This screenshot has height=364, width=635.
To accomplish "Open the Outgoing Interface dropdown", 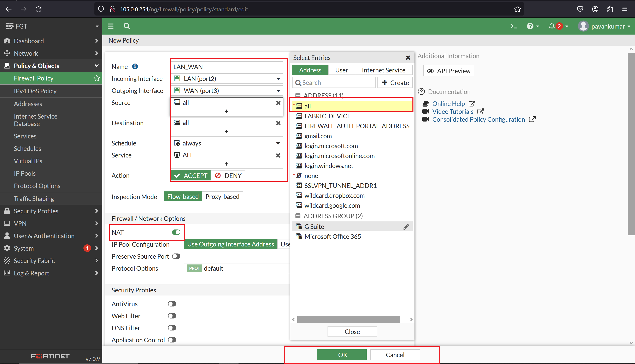I will pos(278,90).
